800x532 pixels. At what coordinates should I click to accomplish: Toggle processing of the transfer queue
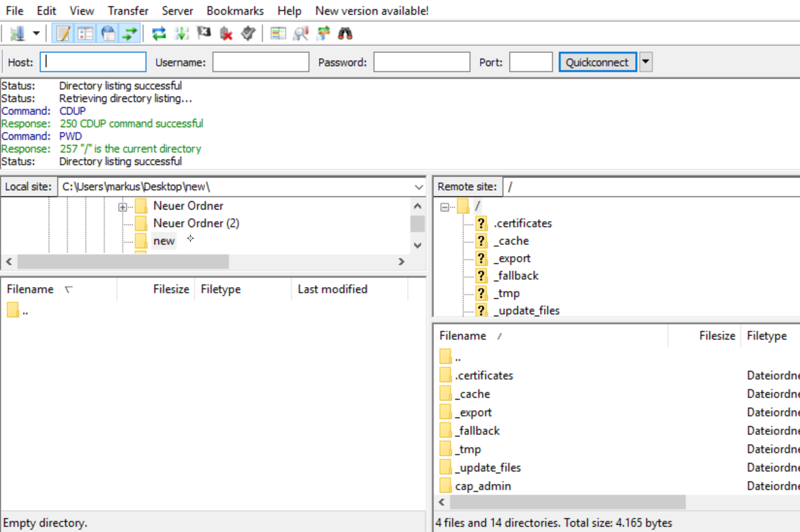[182, 33]
